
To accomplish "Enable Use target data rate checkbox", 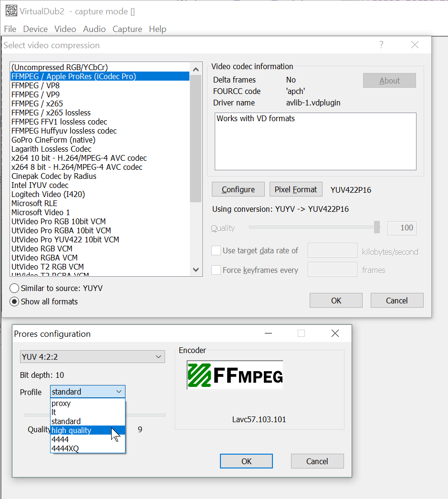I will (216, 251).
